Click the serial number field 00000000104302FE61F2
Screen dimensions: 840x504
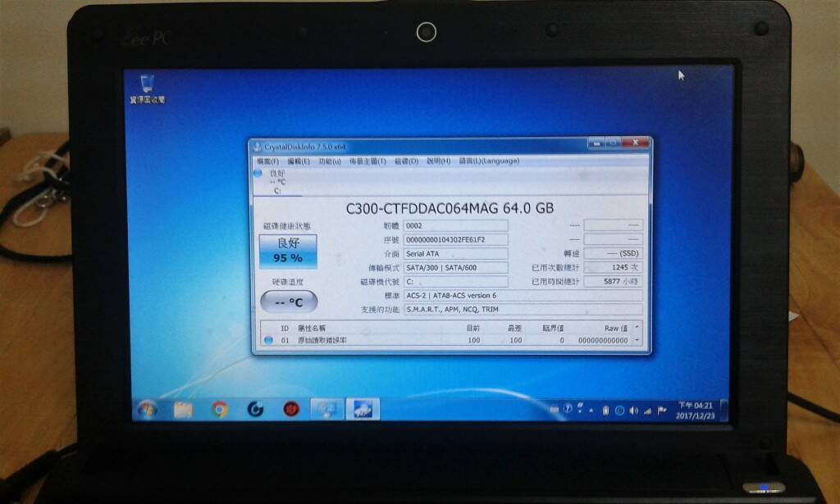(x=455, y=239)
